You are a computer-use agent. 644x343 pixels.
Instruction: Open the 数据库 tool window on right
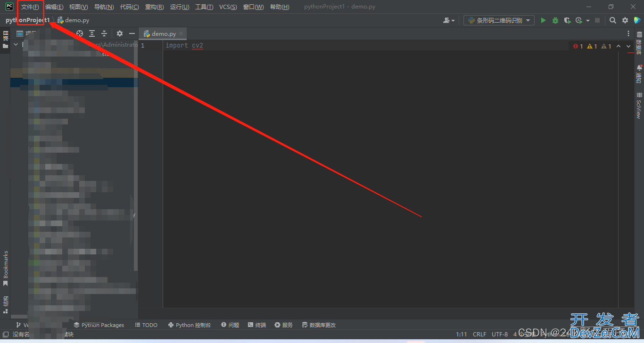tap(639, 43)
